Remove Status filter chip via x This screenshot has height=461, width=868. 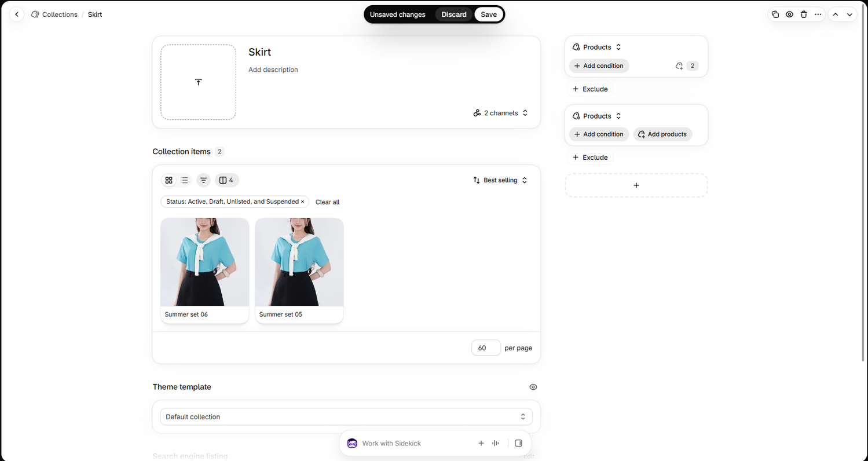tap(302, 202)
